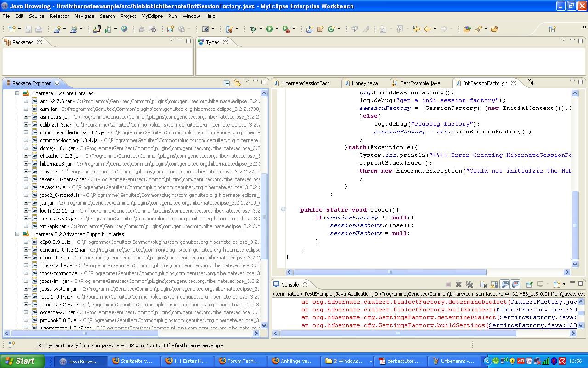This screenshot has height=368, width=588.
Task: Expand the c3p0-0.9.1.jar tree node
Action: (x=26, y=241)
